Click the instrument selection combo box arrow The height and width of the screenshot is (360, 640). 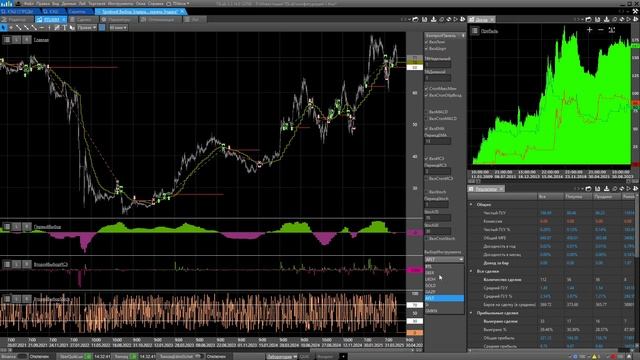pos(461,259)
